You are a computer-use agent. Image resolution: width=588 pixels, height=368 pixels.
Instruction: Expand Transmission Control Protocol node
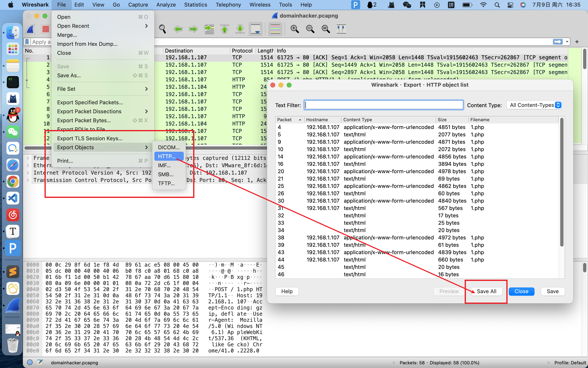pos(28,180)
